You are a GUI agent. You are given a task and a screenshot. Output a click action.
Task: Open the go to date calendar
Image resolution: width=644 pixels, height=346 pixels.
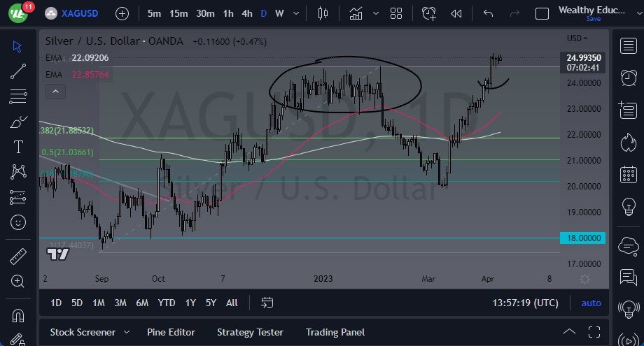(x=267, y=303)
